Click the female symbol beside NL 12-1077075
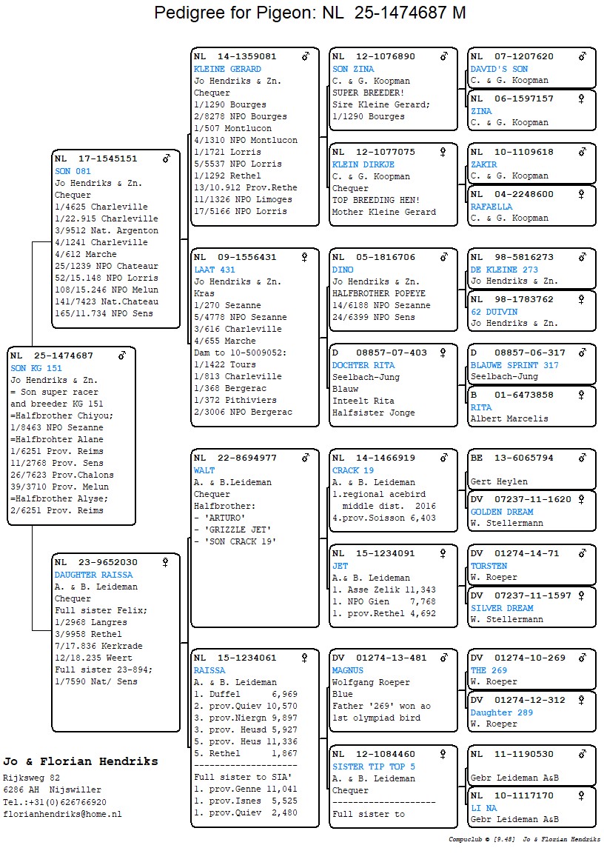 [443, 152]
